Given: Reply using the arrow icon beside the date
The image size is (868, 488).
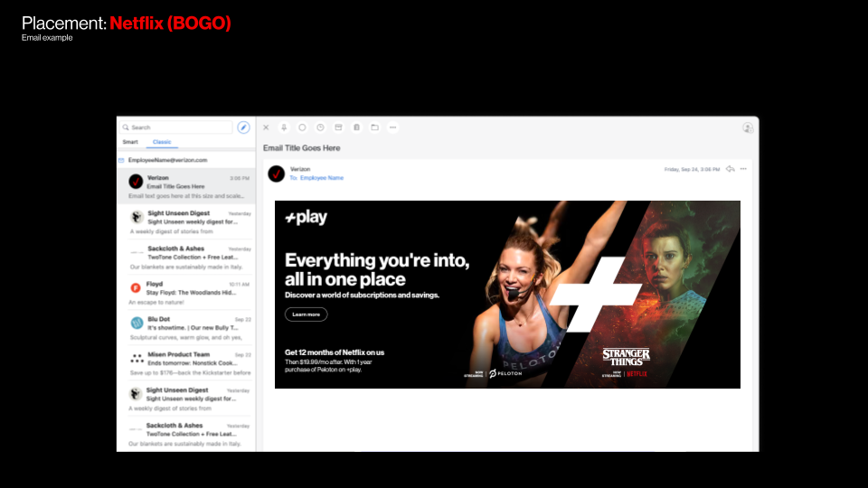Looking at the screenshot, I should point(731,169).
